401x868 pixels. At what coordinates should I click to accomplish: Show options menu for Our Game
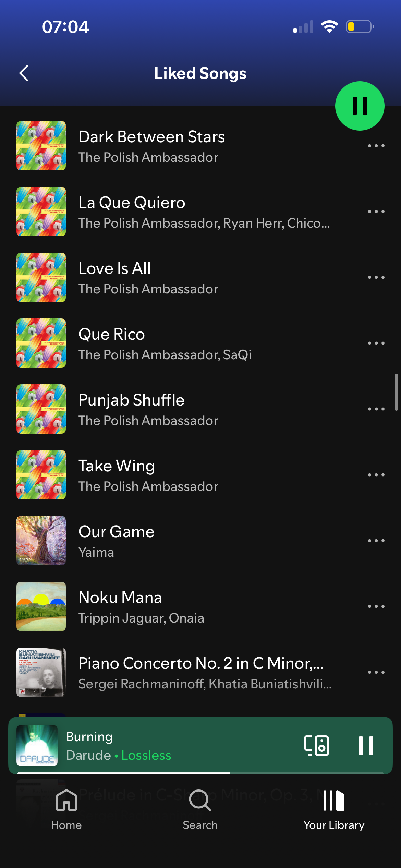coord(376,541)
